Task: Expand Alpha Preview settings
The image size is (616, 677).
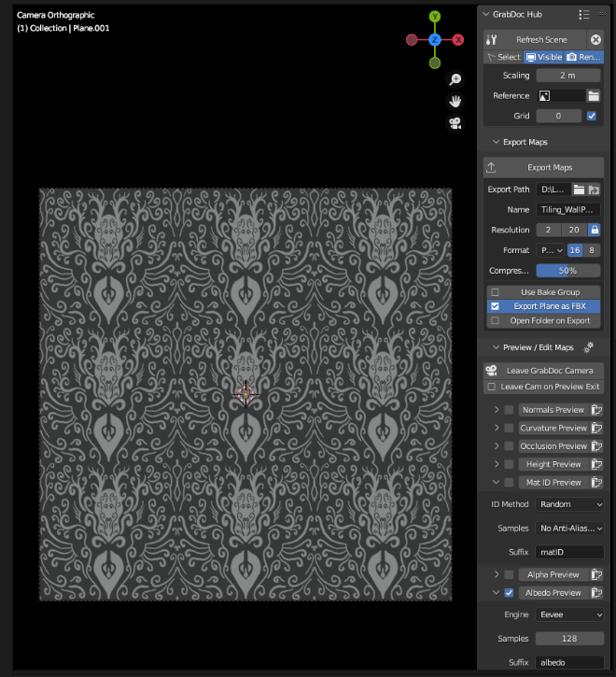Action: click(x=497, y=574)
